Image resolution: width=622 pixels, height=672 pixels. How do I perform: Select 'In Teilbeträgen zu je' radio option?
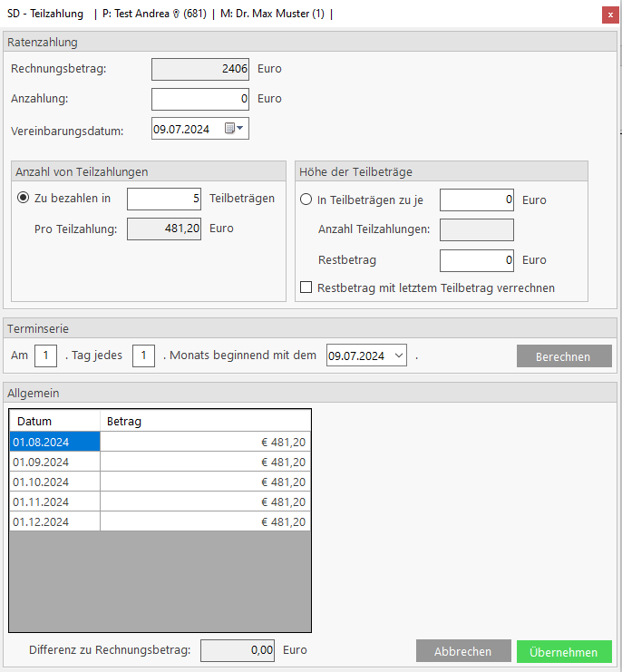pyautogui.click(x=306, y=200)
